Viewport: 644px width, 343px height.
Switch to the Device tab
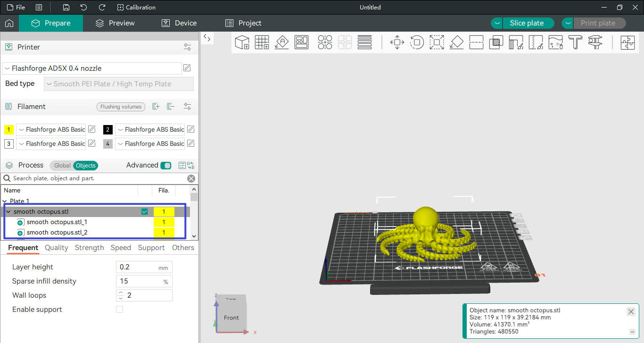179,23
